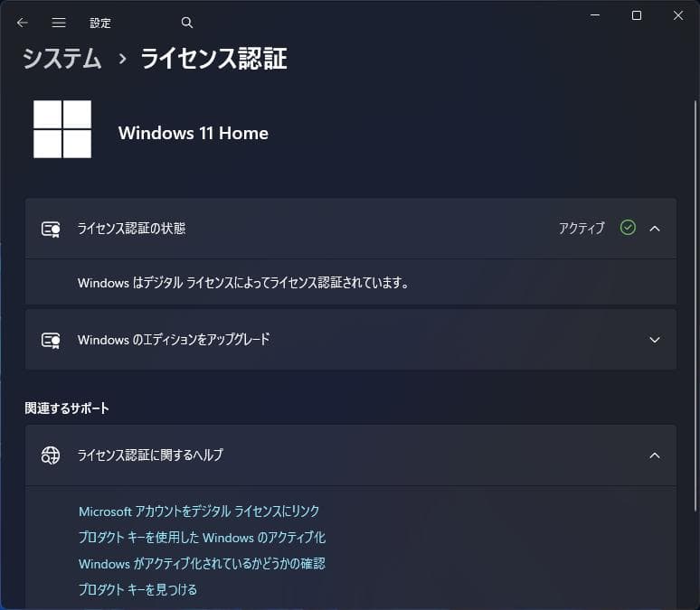Click the ライセンス認証の状態 label

(x=131, y=229)
